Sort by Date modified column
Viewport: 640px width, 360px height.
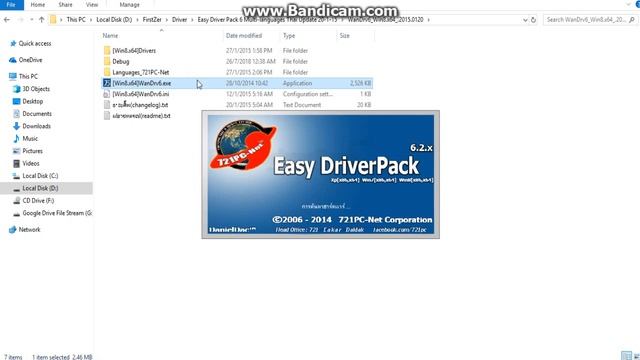pyautogui.click(x=244, y=36)
